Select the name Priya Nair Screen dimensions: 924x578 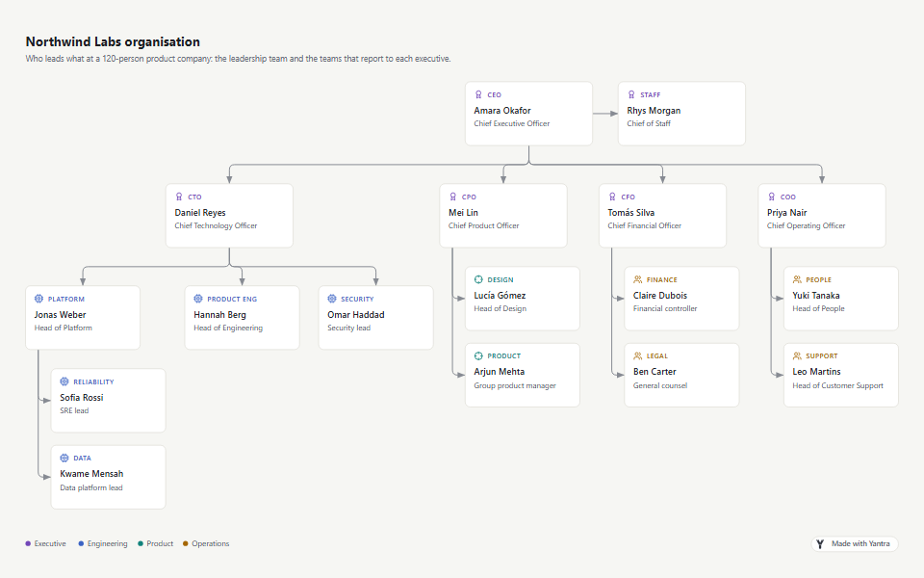(786, 212)
